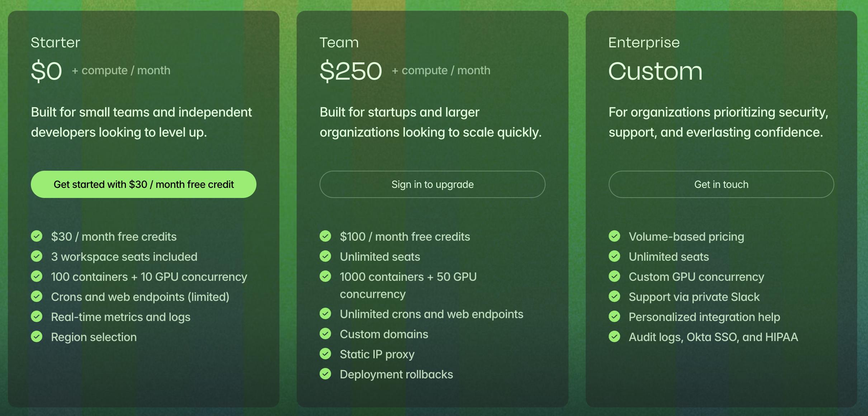
Task: Click checkmark icon next to 'Region selection'
Action: (x=37, y=337)
